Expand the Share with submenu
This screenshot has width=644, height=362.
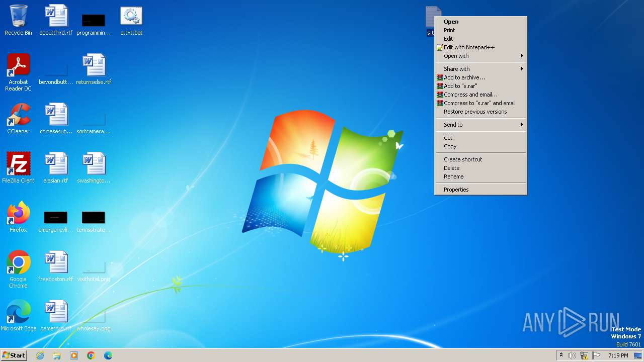[480, 69]
